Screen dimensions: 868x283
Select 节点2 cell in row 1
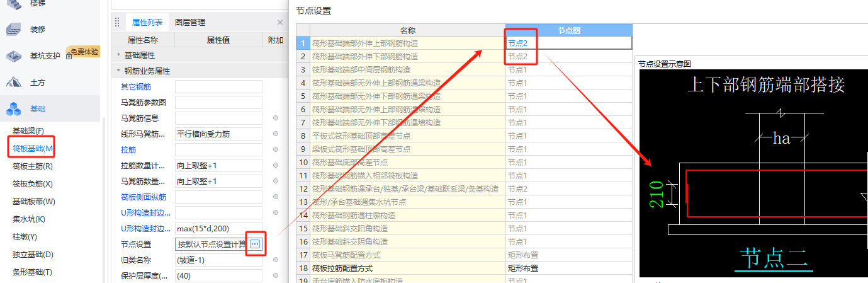pos(568,43)
